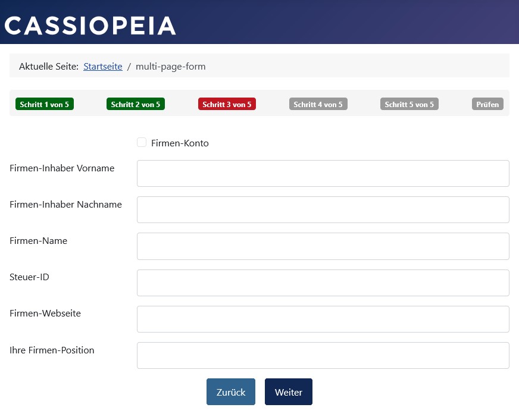The image size is (519, 420).
Task: Click the Firmen-Konto checkbox label
Action: [180, 143]
